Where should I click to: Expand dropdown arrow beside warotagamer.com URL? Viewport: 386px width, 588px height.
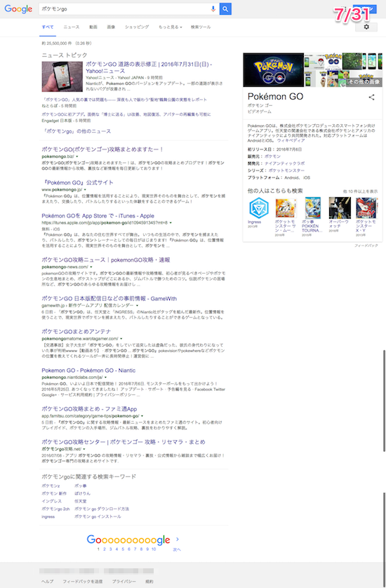[x=121, y=339]
